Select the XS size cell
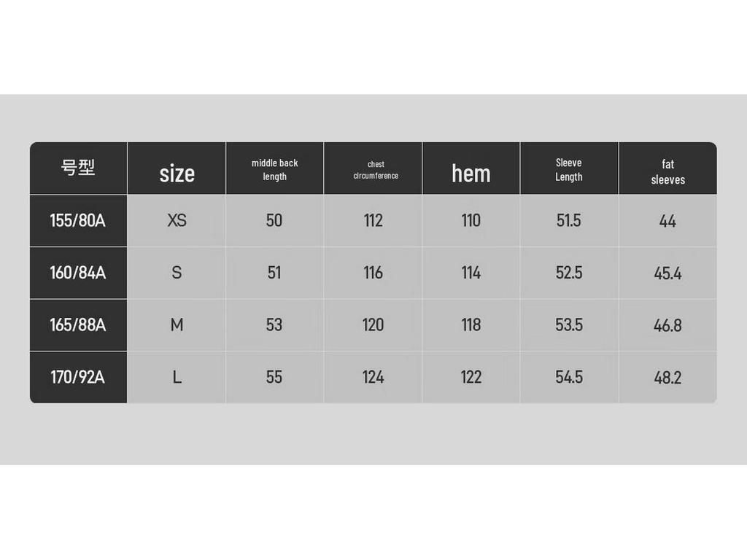The height and width of the screenshot is (560, 747). tap(177, 220)
